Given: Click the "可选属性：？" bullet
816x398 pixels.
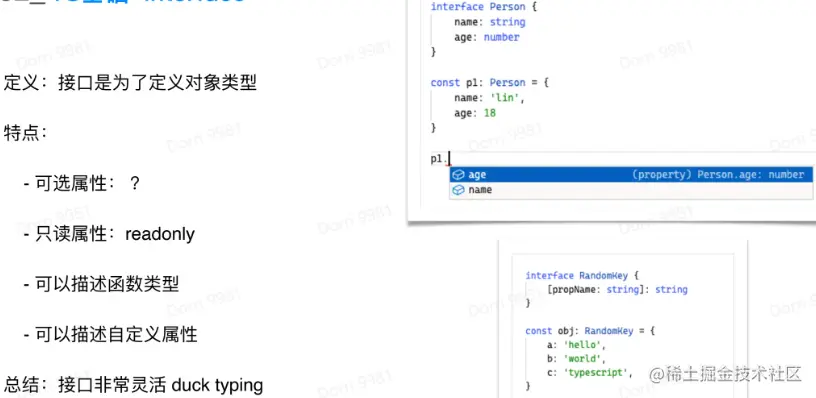Looking at the screenshot, I should click(x=82, y=183).
